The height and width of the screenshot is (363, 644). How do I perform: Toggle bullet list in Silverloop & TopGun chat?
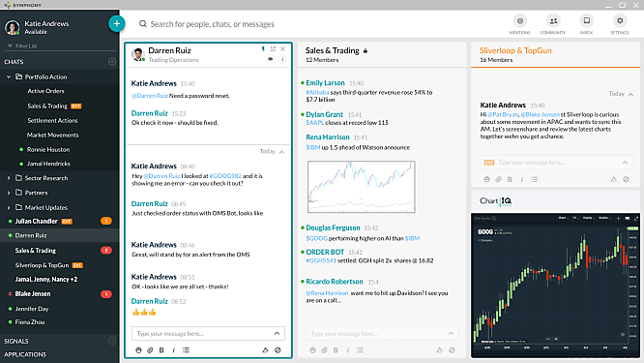coord(534,179)
